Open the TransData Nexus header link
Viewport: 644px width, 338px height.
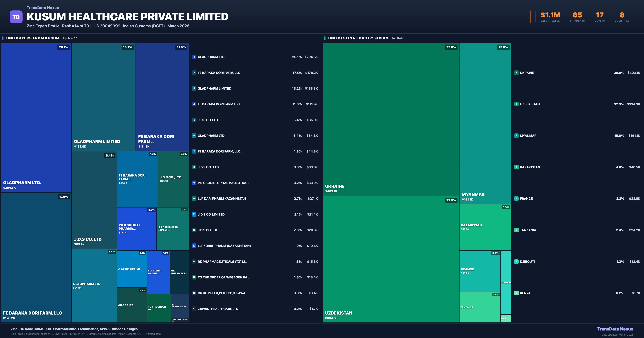[x=43, y=8]
